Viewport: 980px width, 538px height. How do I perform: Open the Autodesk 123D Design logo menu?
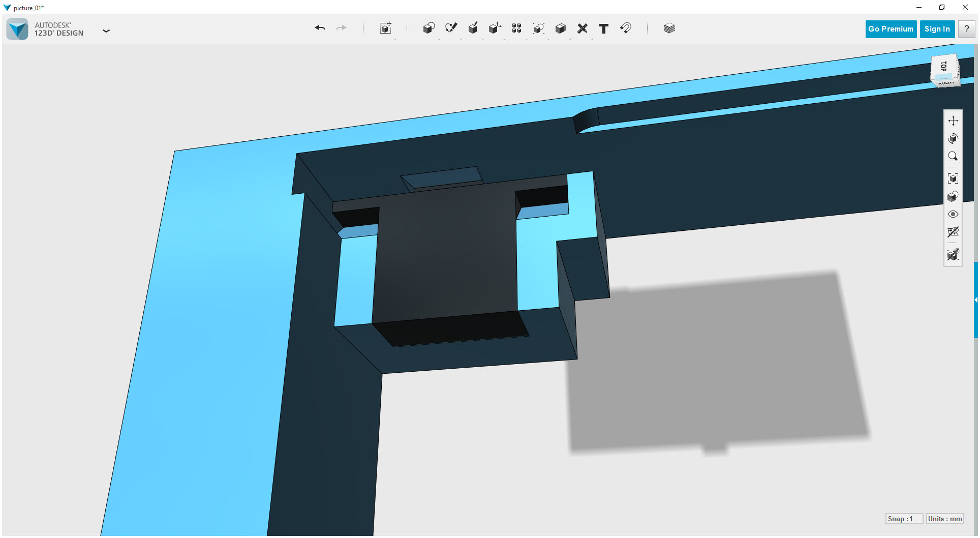(x=17, y=28)
